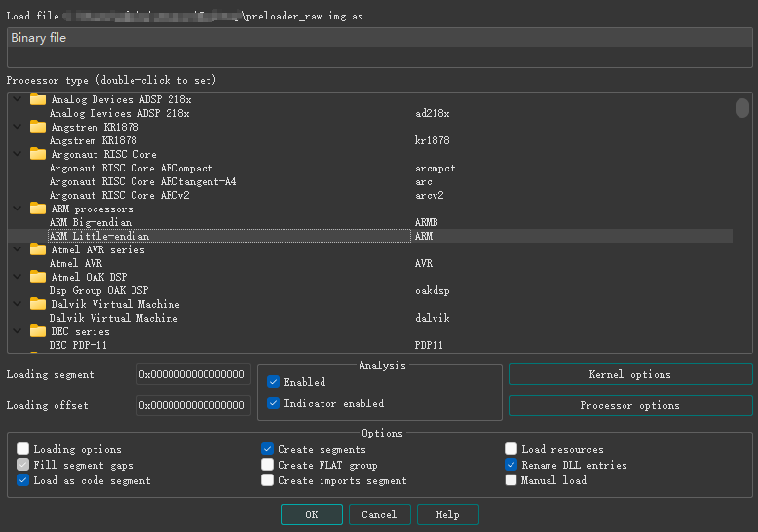Click the Atmel OAK DSP folder icon
This screenshot has height=532, width=758.
tap(38, 277)
